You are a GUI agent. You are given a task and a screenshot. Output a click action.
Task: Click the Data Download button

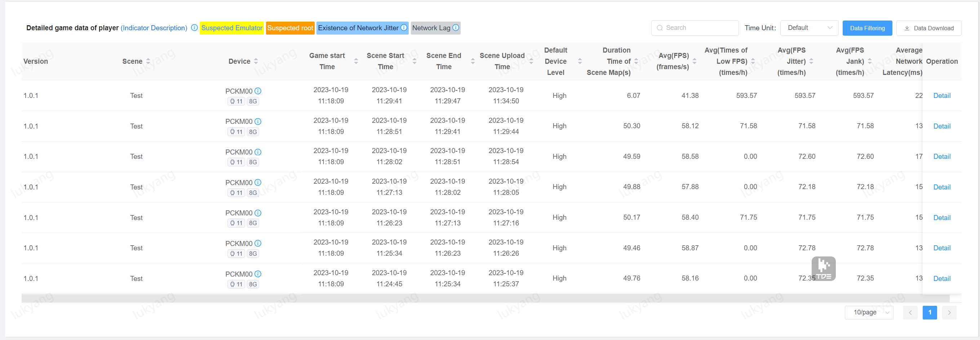[929, 28]
